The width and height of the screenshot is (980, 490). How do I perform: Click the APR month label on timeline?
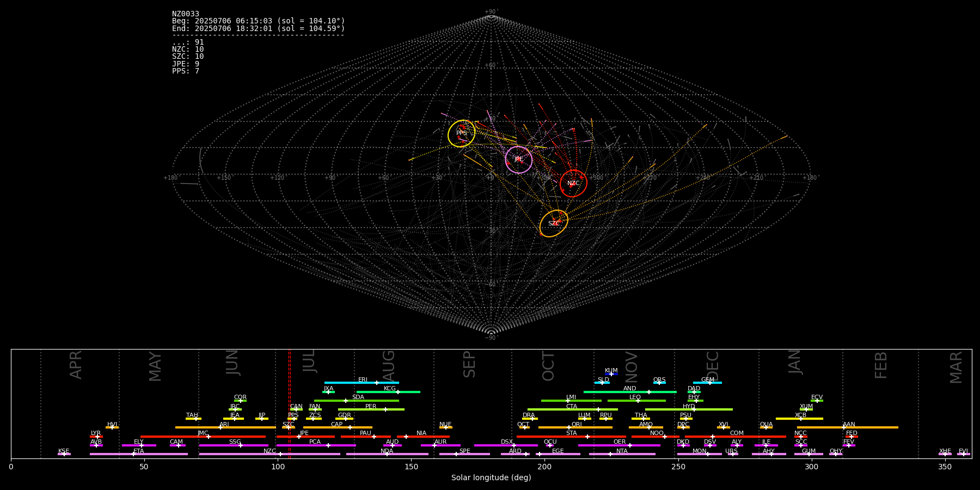tap(76, 365)
